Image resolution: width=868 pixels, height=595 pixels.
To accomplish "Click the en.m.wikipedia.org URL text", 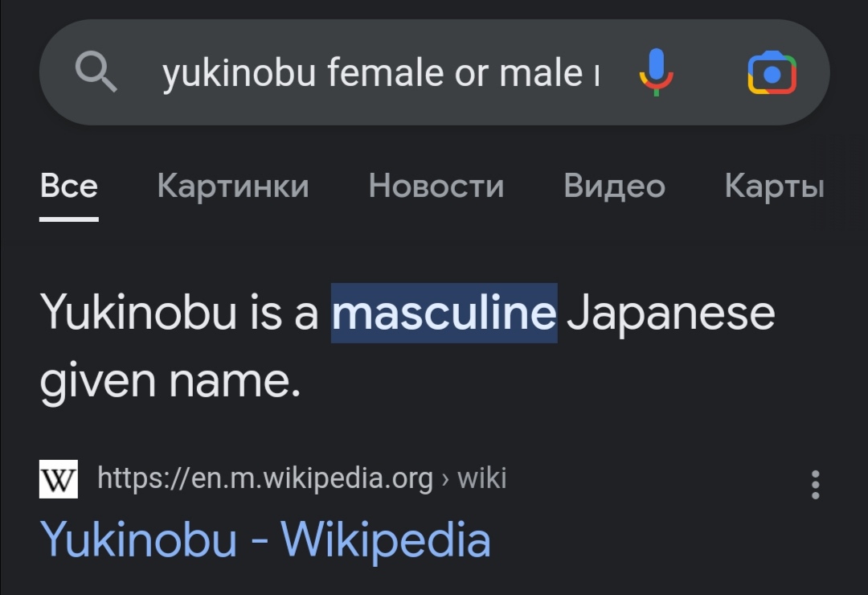I will 265,478.
